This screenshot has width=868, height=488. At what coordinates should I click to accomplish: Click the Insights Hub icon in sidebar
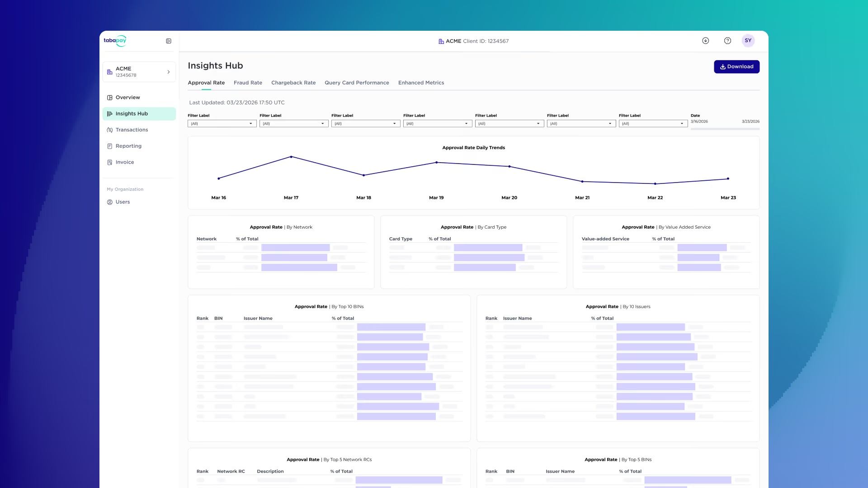click(x=109, y=114)
